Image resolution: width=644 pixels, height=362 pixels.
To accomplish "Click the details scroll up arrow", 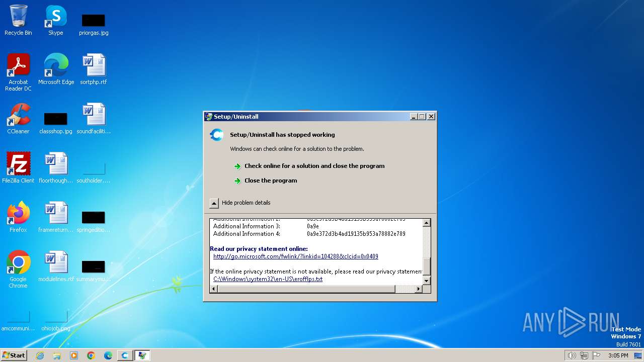I will [x=427, y=223].
